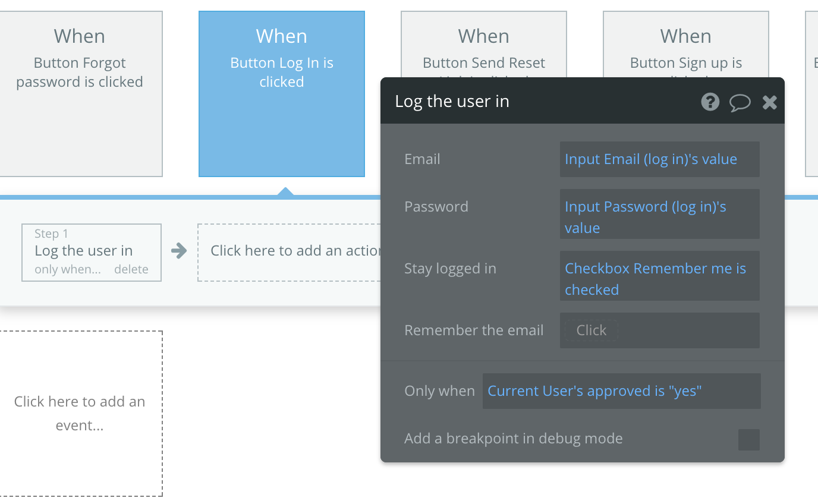The image size is (818, 504).
Task: Click the Log the user in title bar
Action: [x=583, y=101]
